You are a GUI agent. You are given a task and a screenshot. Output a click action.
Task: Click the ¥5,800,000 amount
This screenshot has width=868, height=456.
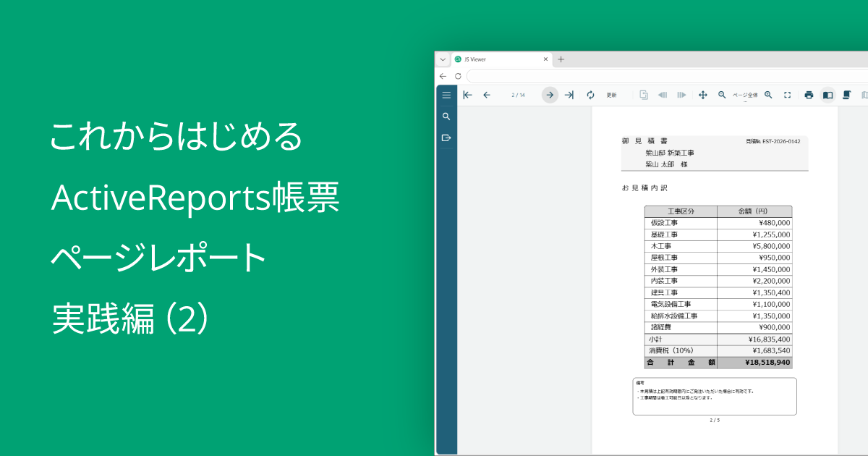click(771, 246)
